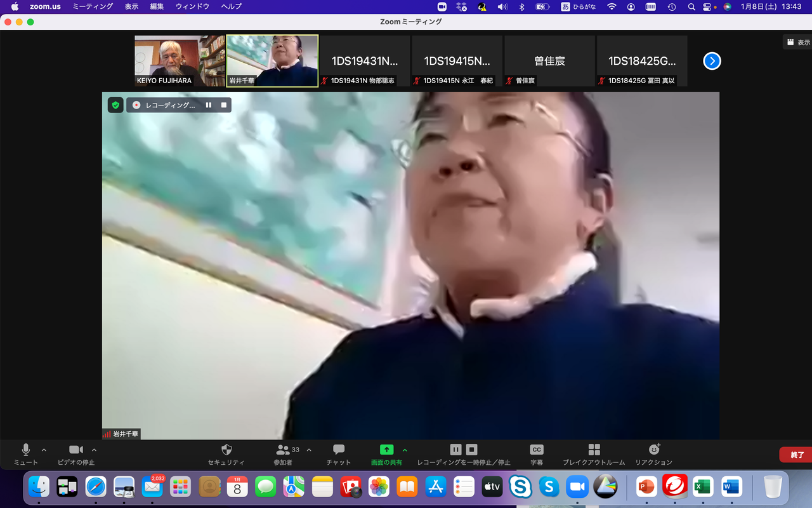
Task: Open Finder from the Dock
Action: point(39,487)
